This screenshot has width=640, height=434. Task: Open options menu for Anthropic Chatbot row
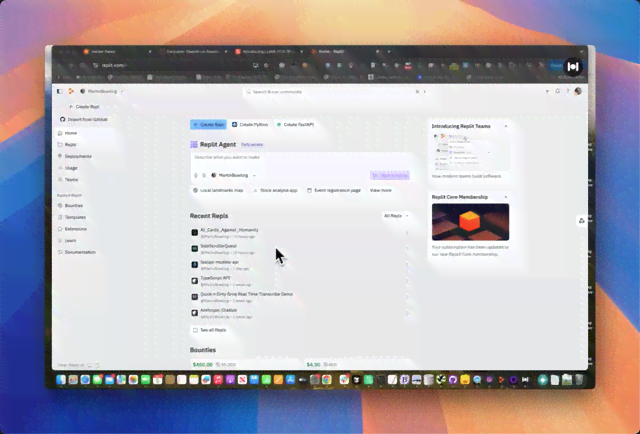407,313
